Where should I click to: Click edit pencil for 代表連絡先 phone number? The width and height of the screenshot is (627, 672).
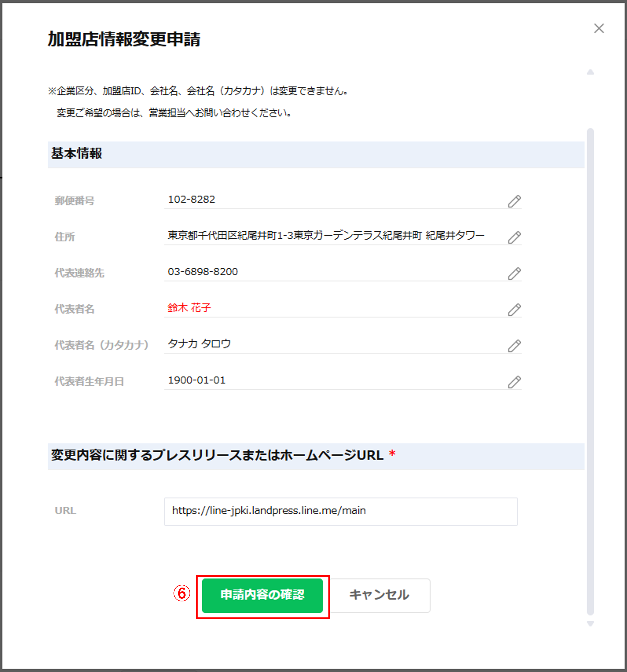514,273
